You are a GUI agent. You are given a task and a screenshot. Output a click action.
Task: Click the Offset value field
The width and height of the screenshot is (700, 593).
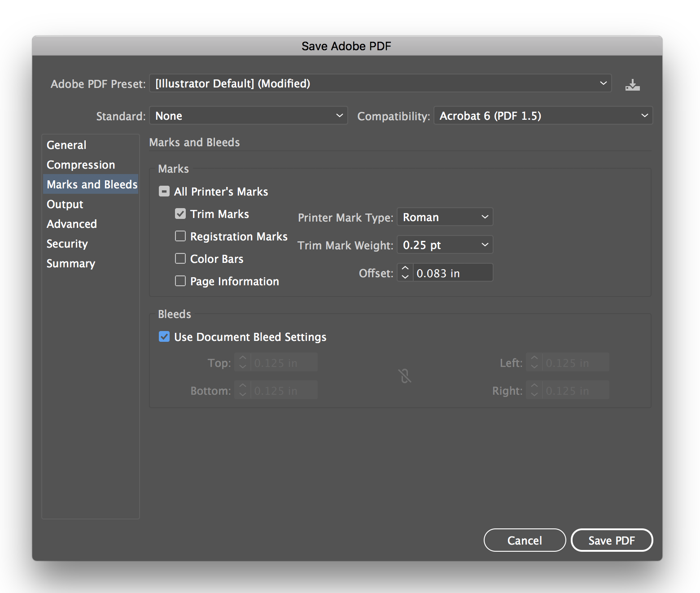[x=453, y=273]
